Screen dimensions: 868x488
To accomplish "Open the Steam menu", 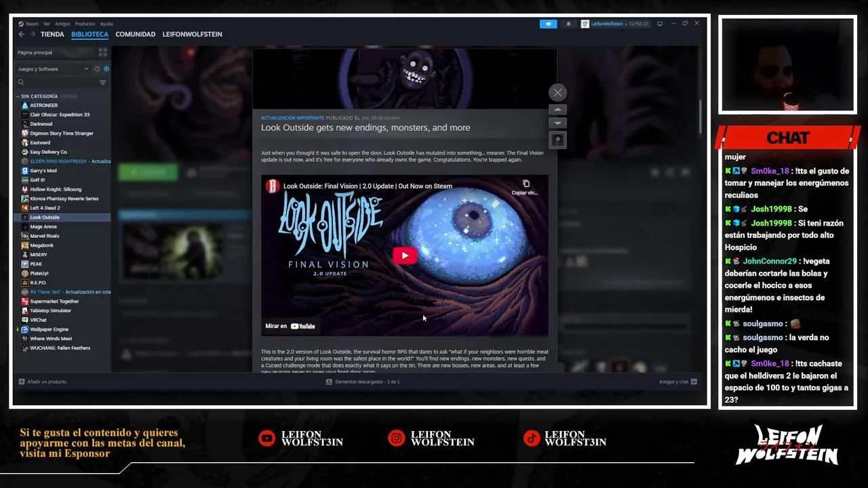I will (x=32, y=24).
